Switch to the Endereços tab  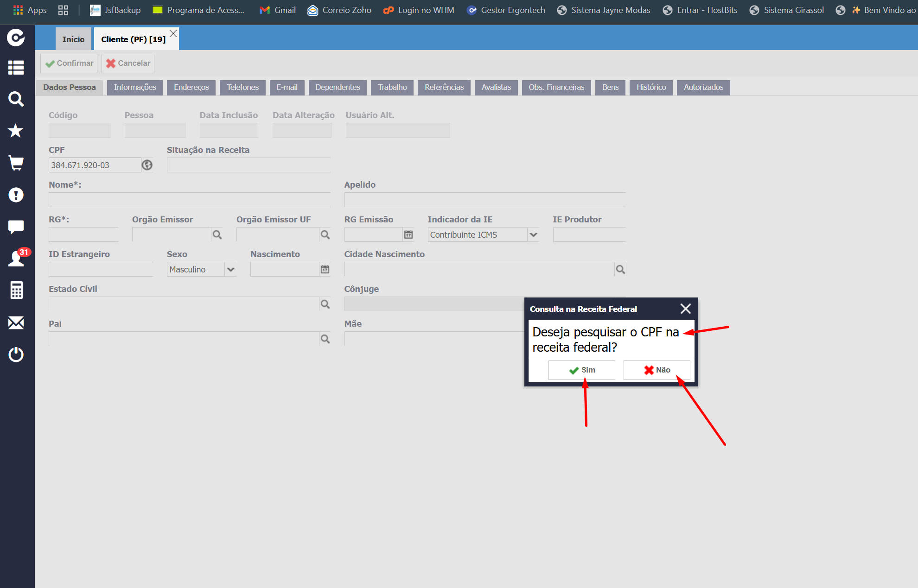coord(191,88)
